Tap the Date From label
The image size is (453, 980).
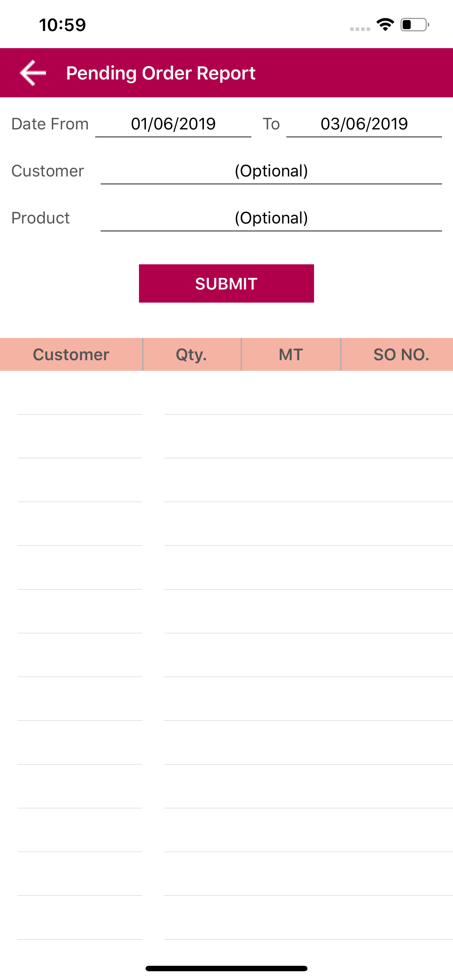point(50,124)
